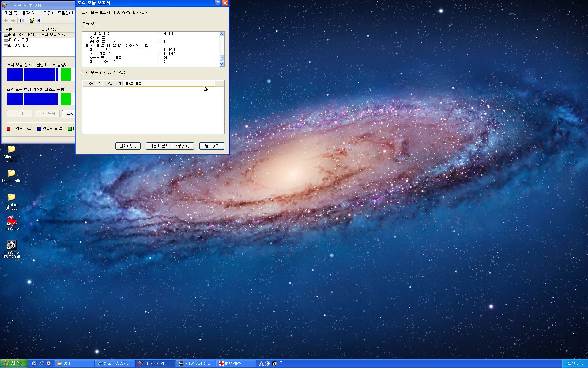Click the 인쇄(P)... button
This screenshot has width=588, height=368.
pyautogui.click(x=128, y=146)
